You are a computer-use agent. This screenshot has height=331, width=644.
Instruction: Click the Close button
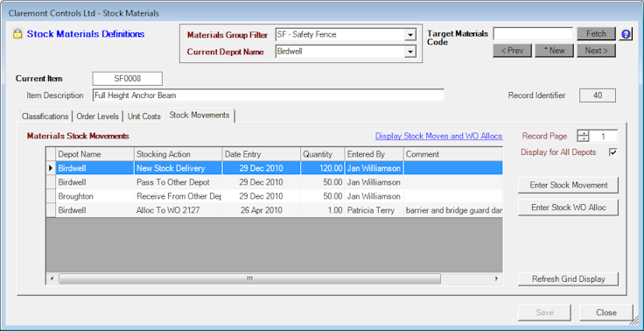[x=606, y=313]
